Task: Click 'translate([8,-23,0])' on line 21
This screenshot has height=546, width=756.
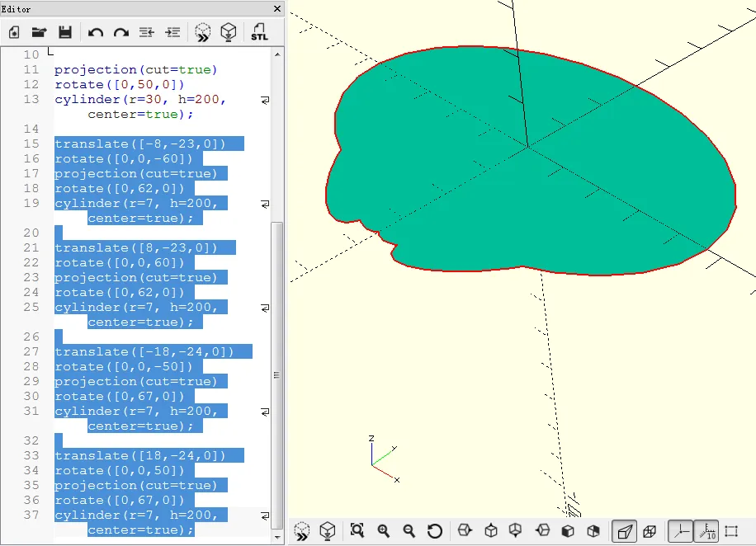Action: [x=136, y=247]
